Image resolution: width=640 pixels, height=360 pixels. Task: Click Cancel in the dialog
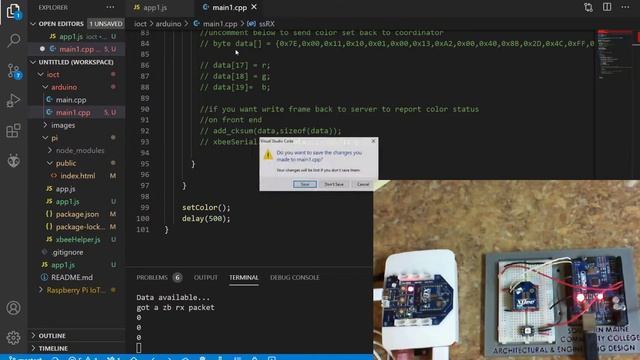[363, 184]
